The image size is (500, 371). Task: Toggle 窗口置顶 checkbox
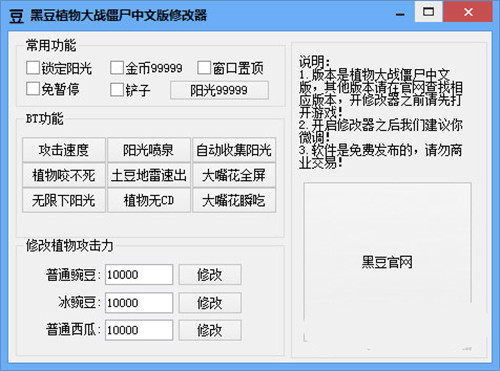coord(204,68)
